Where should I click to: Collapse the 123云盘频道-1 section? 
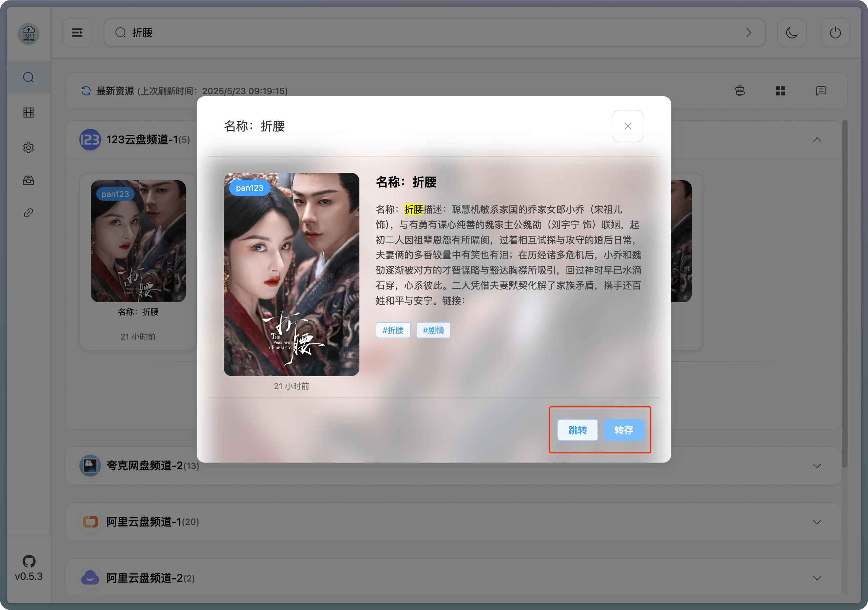(x=816, y=140)
